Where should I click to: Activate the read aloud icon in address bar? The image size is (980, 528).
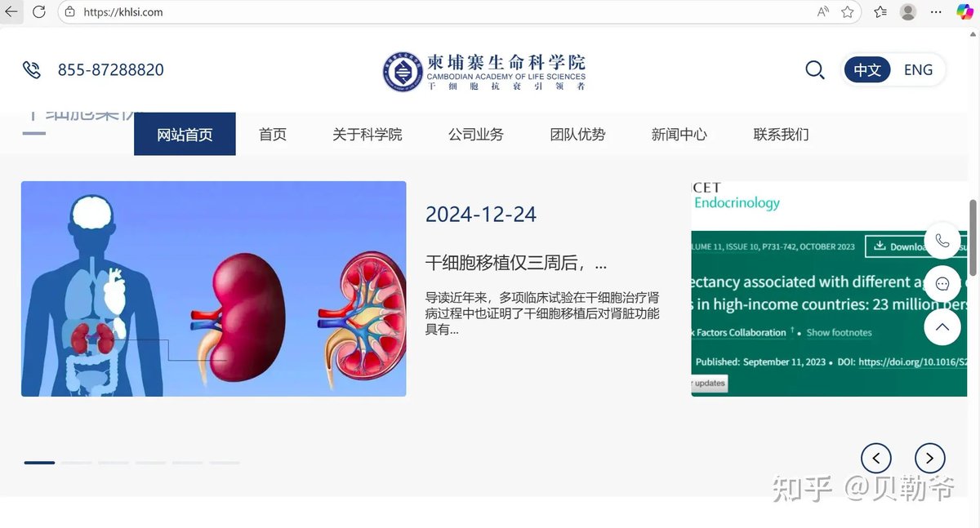click(822, 12)
